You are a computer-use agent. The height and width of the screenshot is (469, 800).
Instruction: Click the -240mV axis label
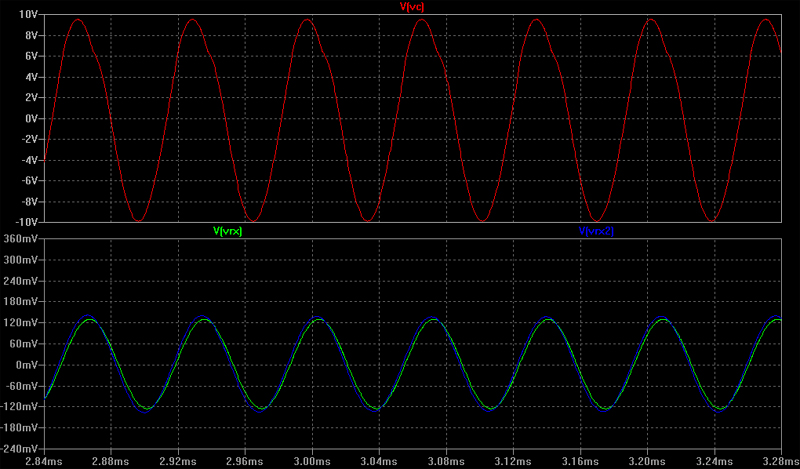pos(19,449)
